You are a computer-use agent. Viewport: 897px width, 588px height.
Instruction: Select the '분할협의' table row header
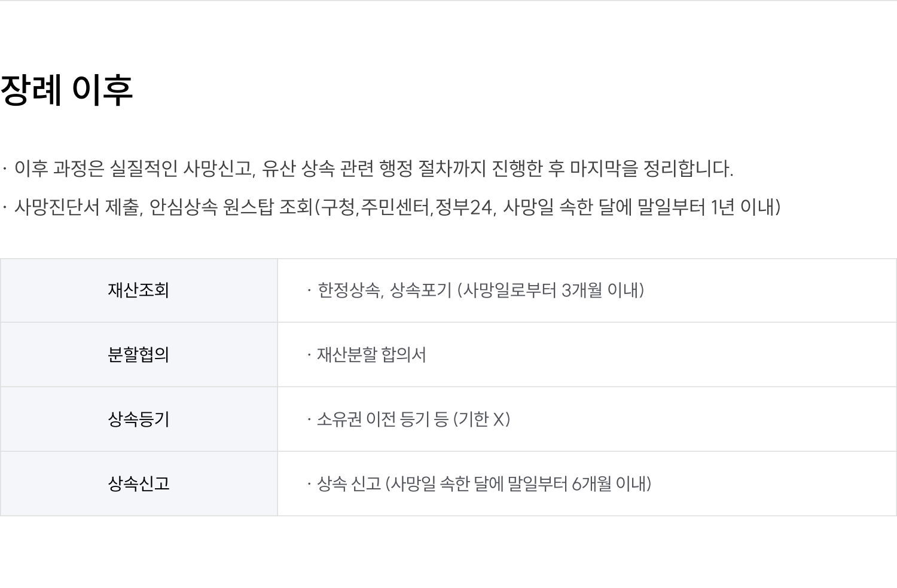(139, 355)
